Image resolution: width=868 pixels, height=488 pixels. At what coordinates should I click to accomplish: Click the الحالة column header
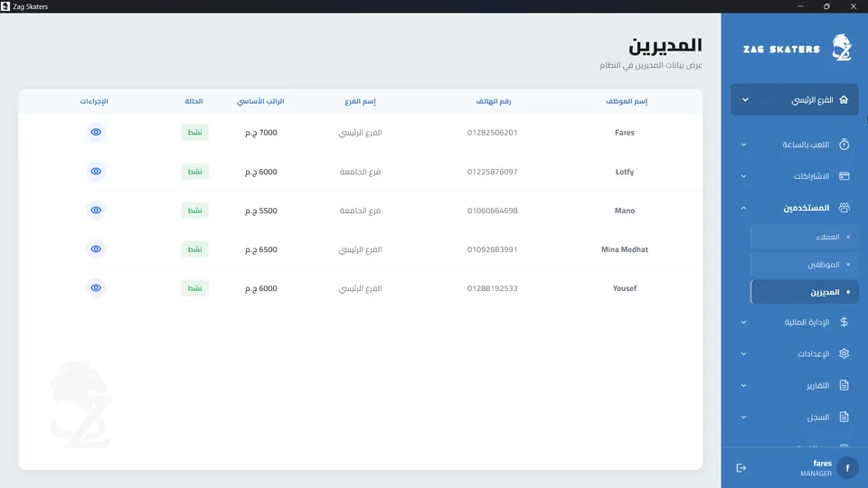(x=193, y=101)
